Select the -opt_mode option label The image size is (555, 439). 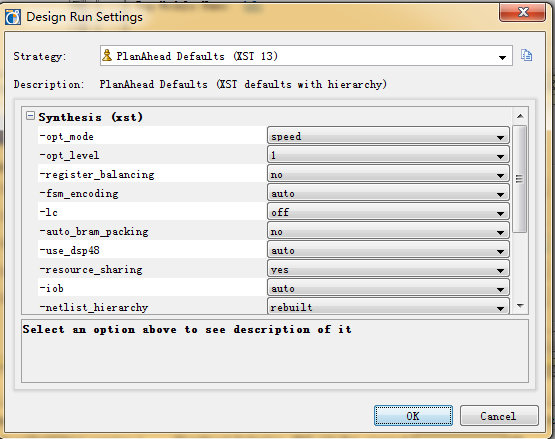pyautogui.click(x=67, y=136)
